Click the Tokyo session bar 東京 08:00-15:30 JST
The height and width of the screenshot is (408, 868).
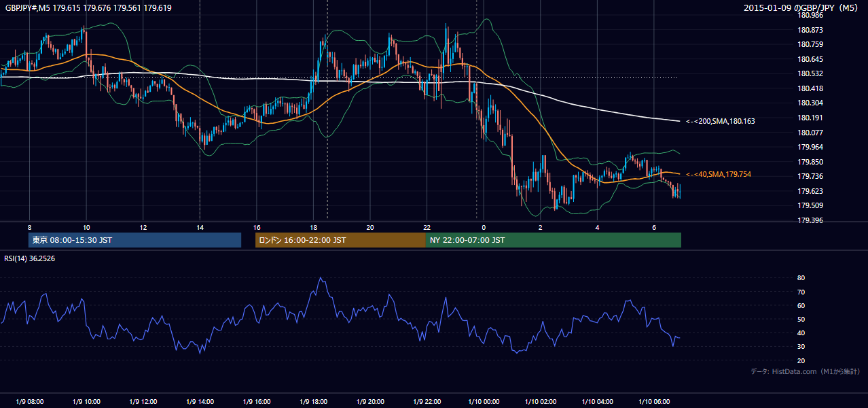coord(134,240)
